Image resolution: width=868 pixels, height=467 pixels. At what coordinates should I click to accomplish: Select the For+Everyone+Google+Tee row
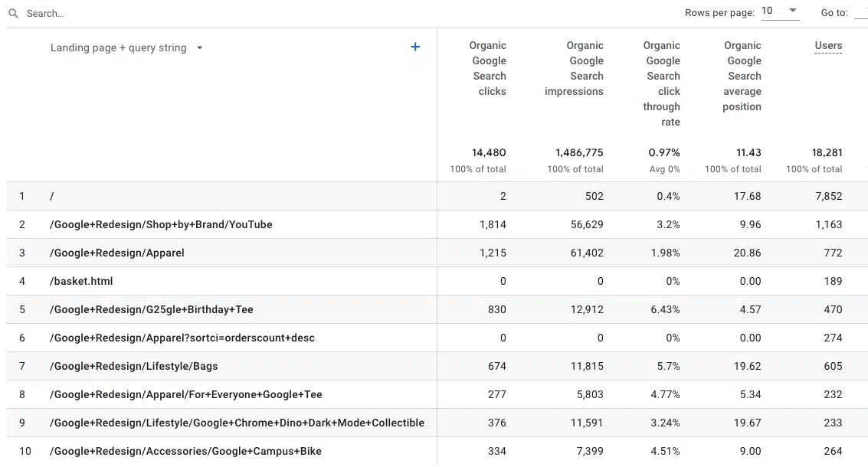click(x=186, y=394)
